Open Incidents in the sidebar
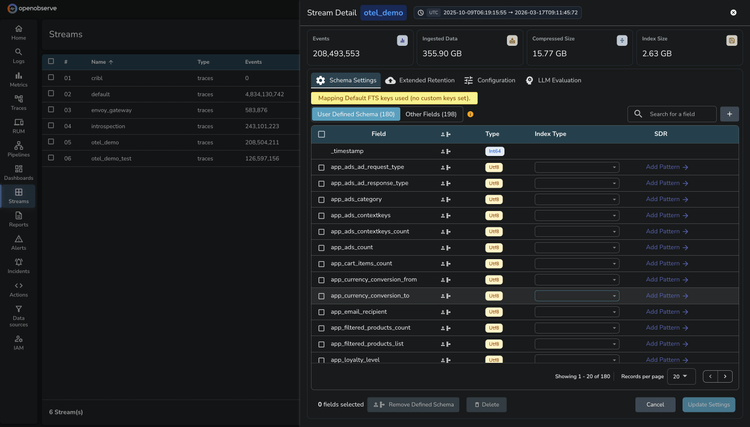Image resolution: width=750 pixels, height=427 pixels. 18,266
